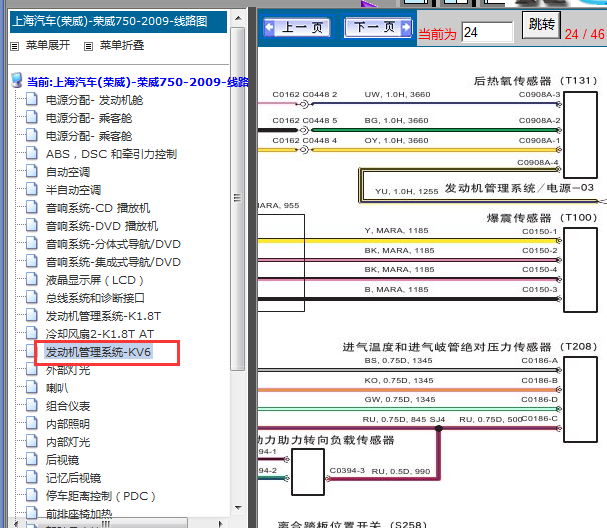Go to next page with 下一页 button
This screenshot has width=607, height=528.
378,27
